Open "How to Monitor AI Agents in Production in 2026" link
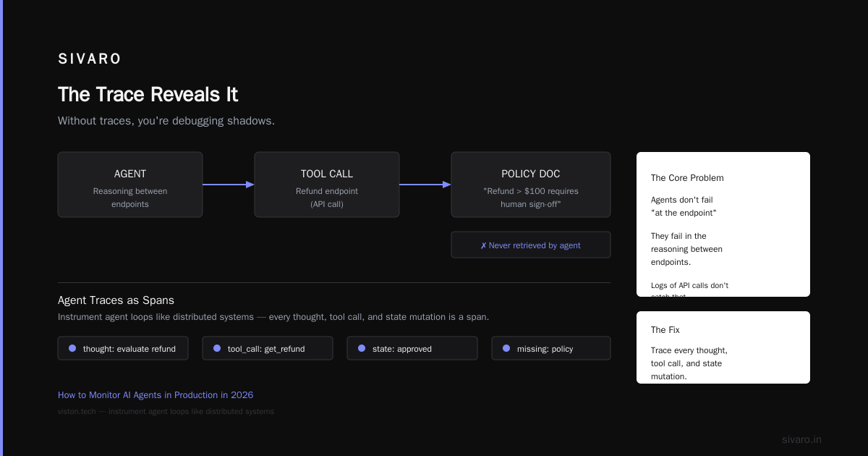 [156, 395]
